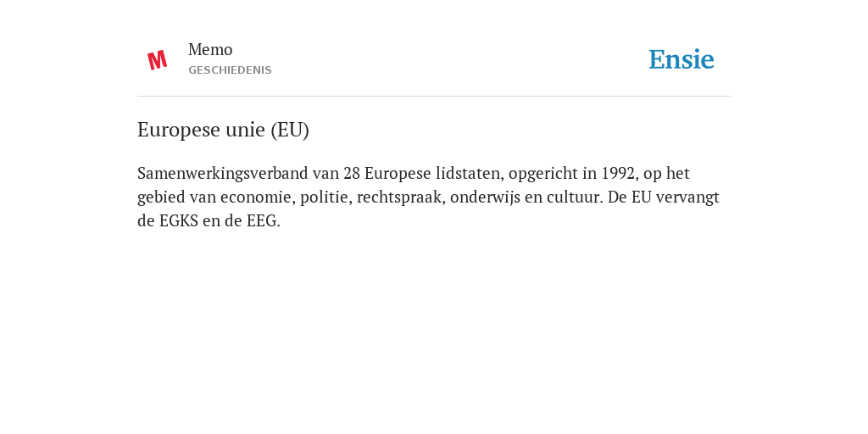Click the year 1992 in the text

(x=620, y=173)
